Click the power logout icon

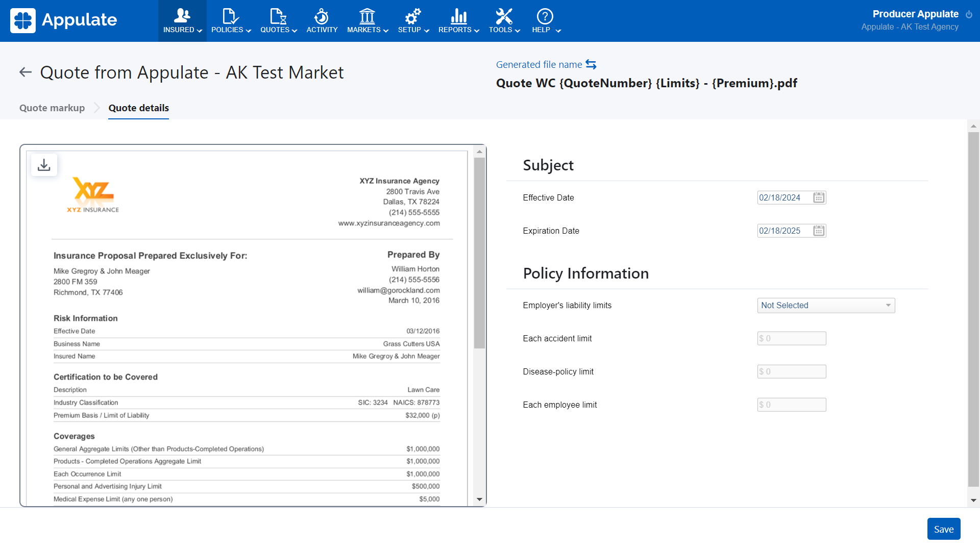click(x=969, y=15)
